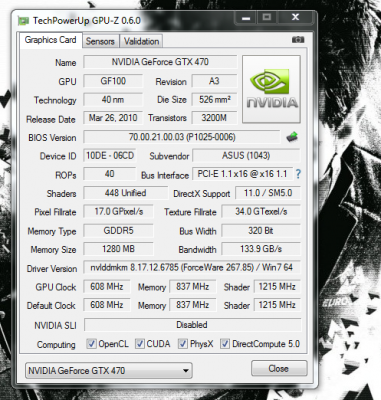The image size is (381, 400).
Task: Click the Shaders field 448 Unified
Action: tap(125, 193)
